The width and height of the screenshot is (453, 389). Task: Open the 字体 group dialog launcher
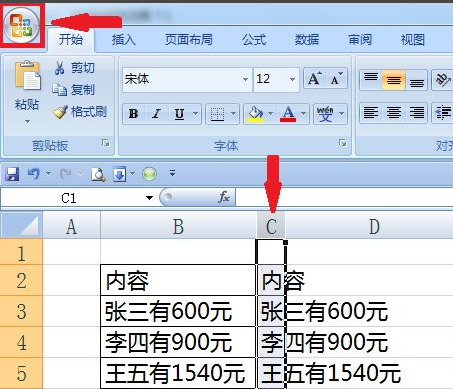342,143
